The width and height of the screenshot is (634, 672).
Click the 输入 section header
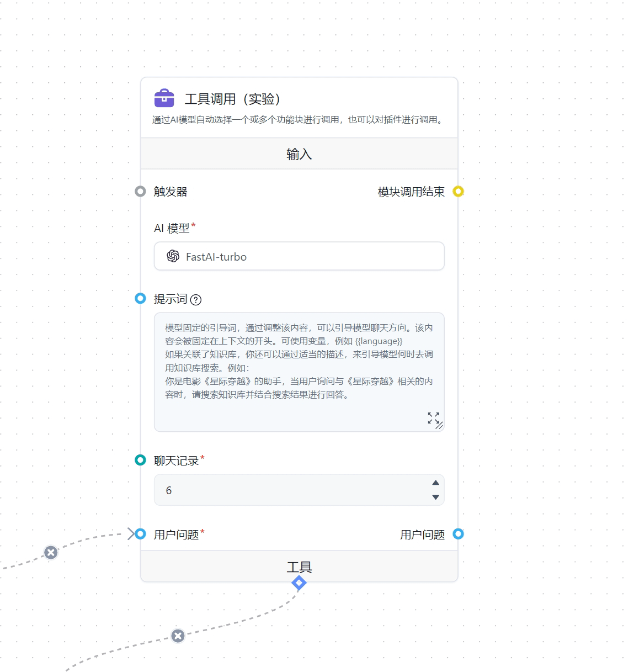click(299, 154)
